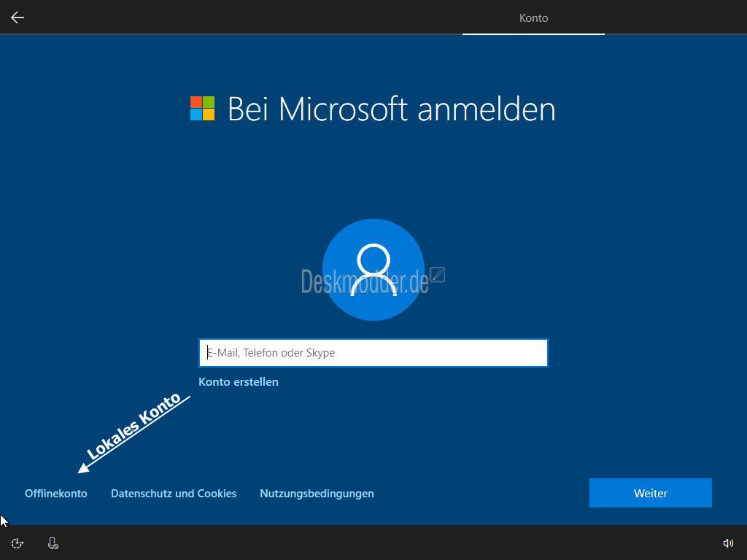Open the Ease of Access icon

pos(18,543)
